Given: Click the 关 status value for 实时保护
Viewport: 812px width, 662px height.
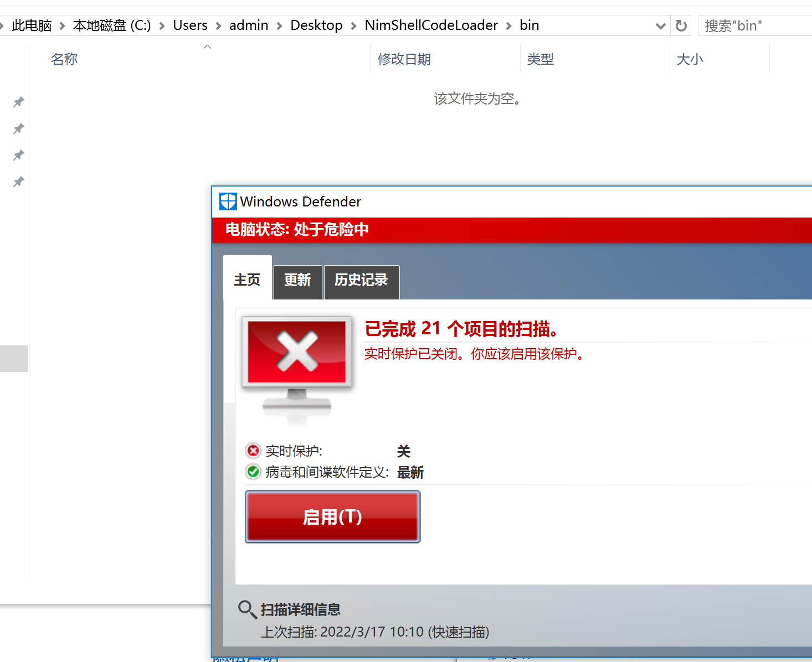Looking at the screenshot, I should (404, 451).
